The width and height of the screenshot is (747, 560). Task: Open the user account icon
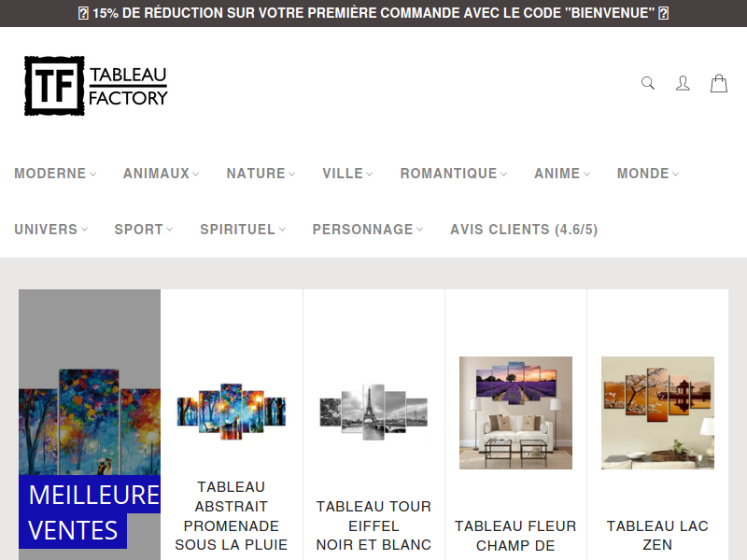[683, 83]
